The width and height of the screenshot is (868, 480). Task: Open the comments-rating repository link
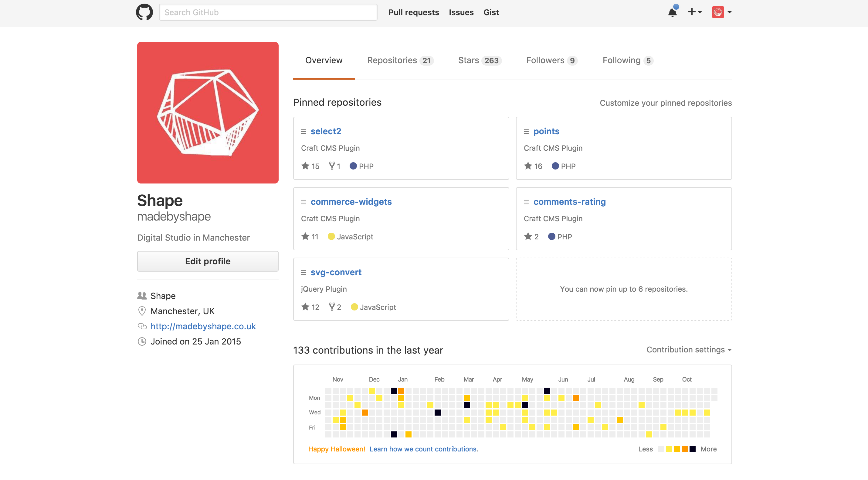(569, 202)
